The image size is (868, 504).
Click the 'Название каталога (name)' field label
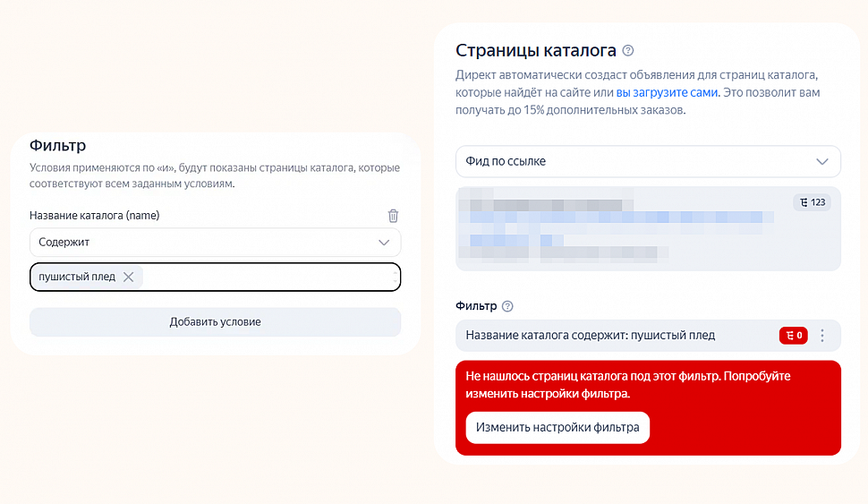coord(95,216)
